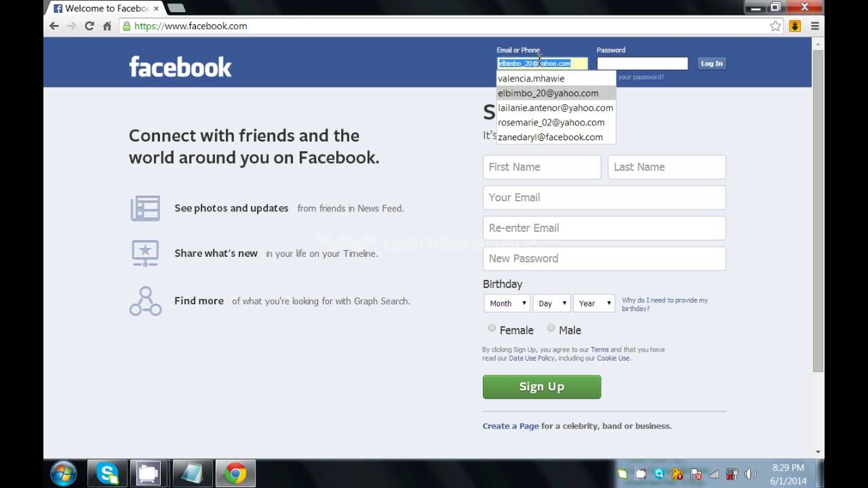Click the browser forward arrow
Image resolution: width=868 pixels, height=488 pixels.
pos(71,26)
